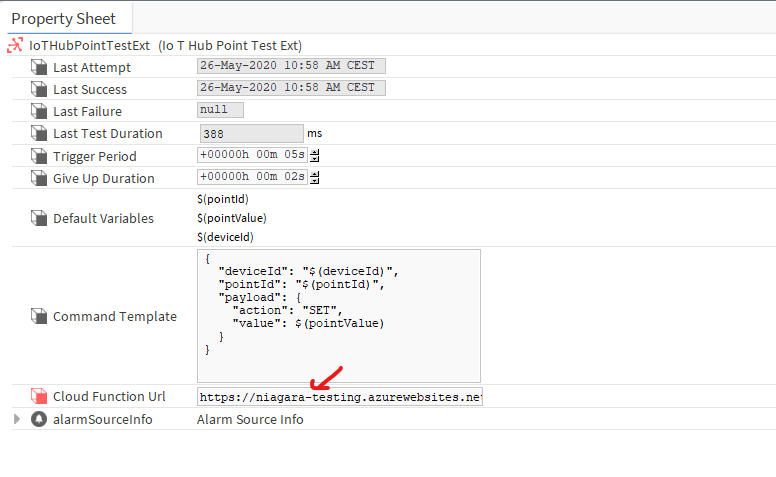Click the Last Failure property icon

coord(39,111)
